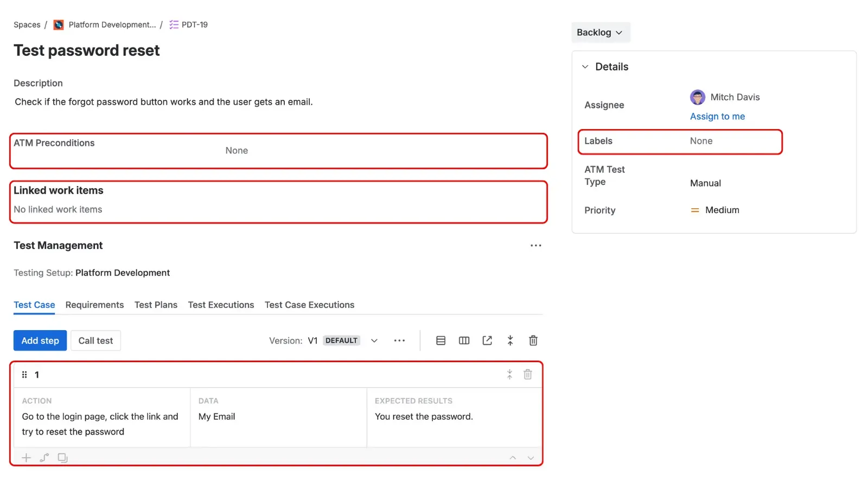The width and height of the screenshot is (868, 488).
Task: Add a new step below step 1
Action: pyautogui.click(x=26, y=457)
